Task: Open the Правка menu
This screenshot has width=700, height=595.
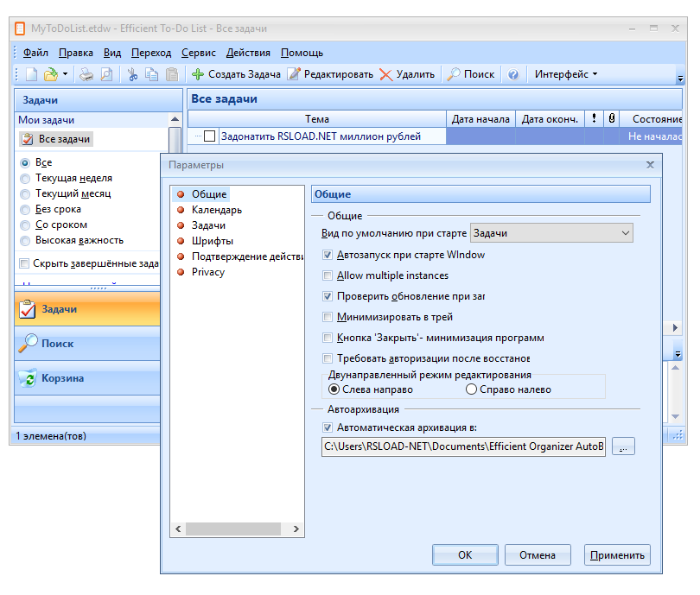Action: click(x=76, y=53)
